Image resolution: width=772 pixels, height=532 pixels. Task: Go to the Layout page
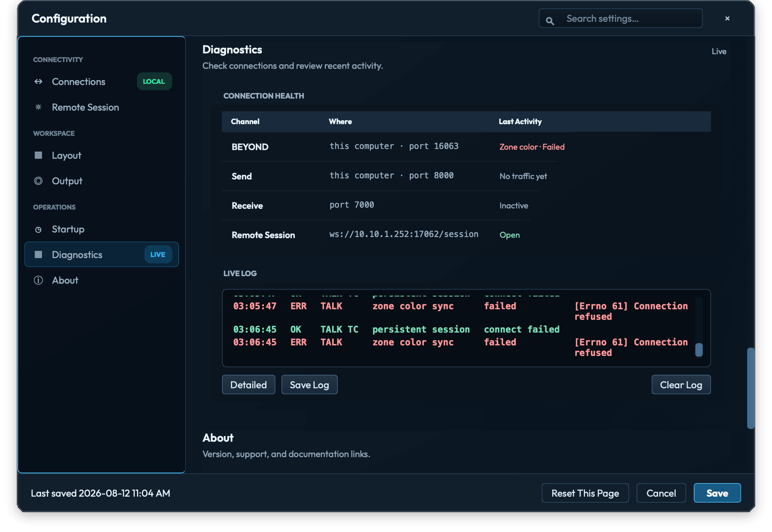(101, 155)
